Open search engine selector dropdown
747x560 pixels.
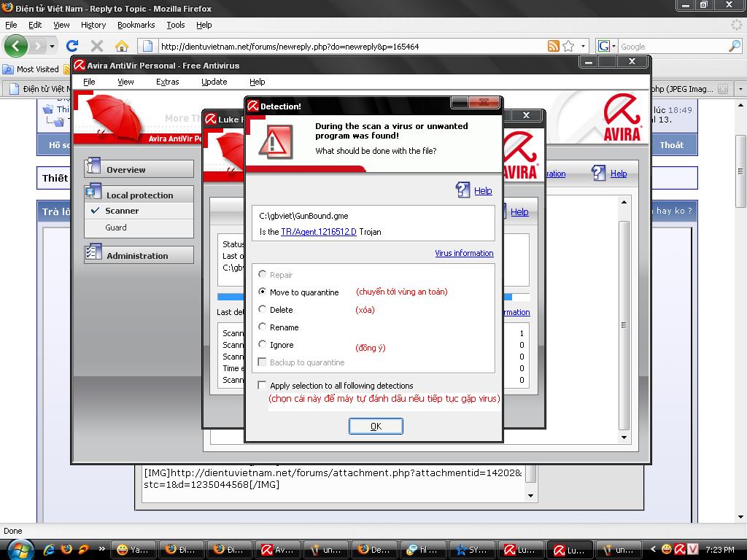coord(614,46)
